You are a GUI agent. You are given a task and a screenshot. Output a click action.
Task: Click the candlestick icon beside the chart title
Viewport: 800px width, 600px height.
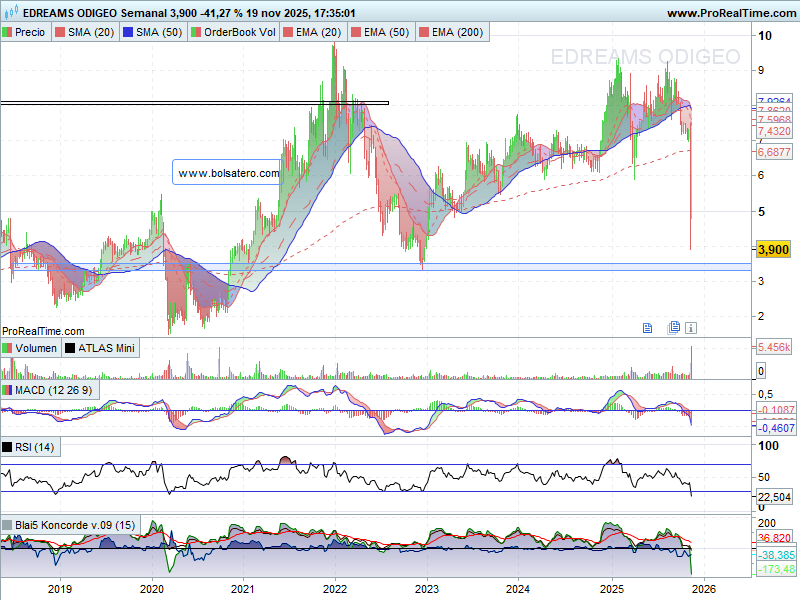(x=10, y=14)
